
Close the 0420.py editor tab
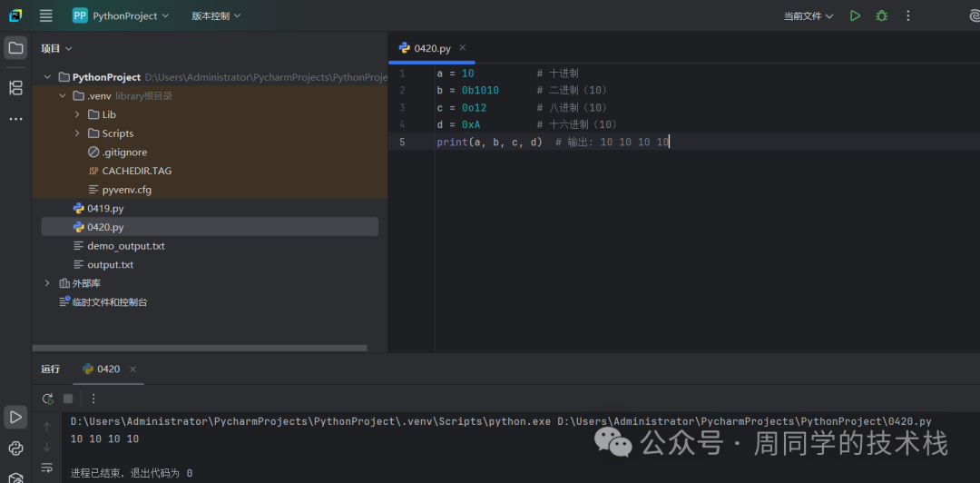click(462, 48)
